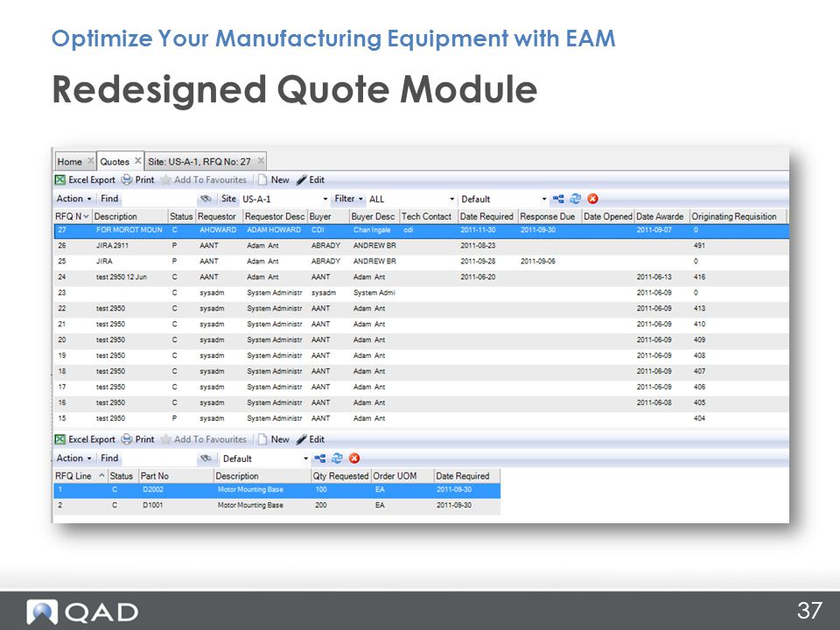
Task: Click the refresh icon in the upper filter bar
Action: [576, 199]
